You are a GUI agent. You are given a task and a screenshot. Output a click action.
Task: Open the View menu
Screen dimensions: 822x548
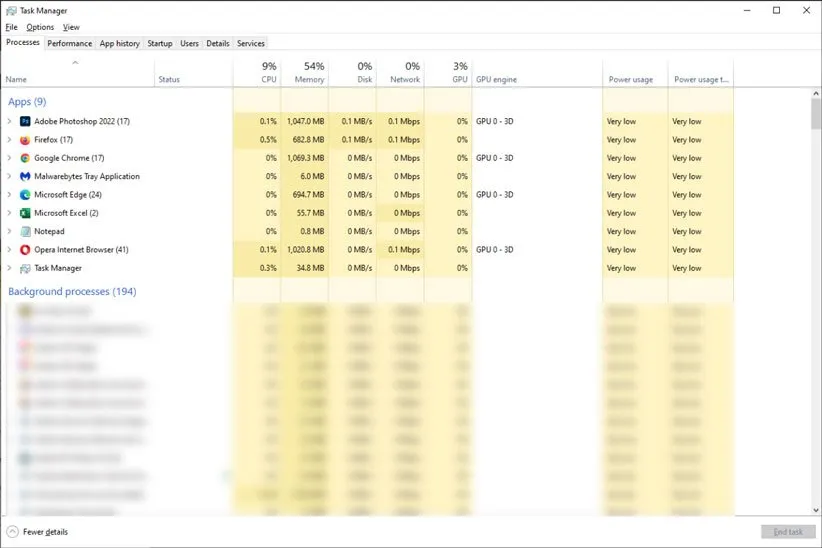pos(71,27)
